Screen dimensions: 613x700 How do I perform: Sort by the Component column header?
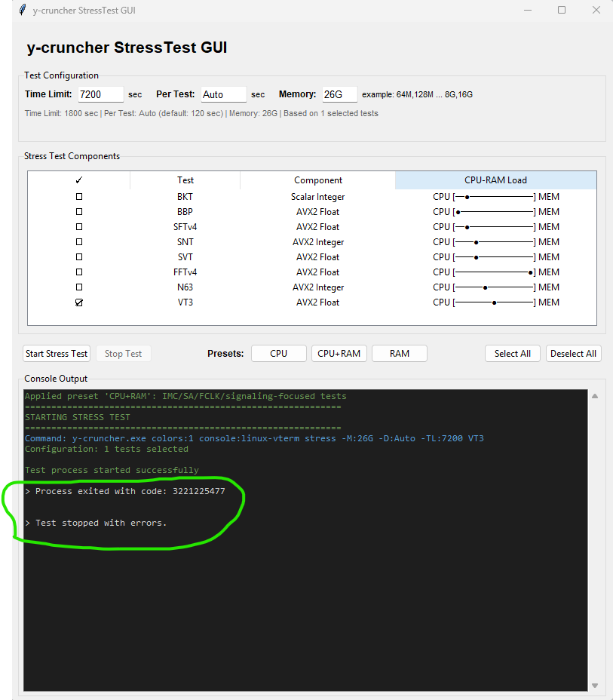click(x=317, y=180)
